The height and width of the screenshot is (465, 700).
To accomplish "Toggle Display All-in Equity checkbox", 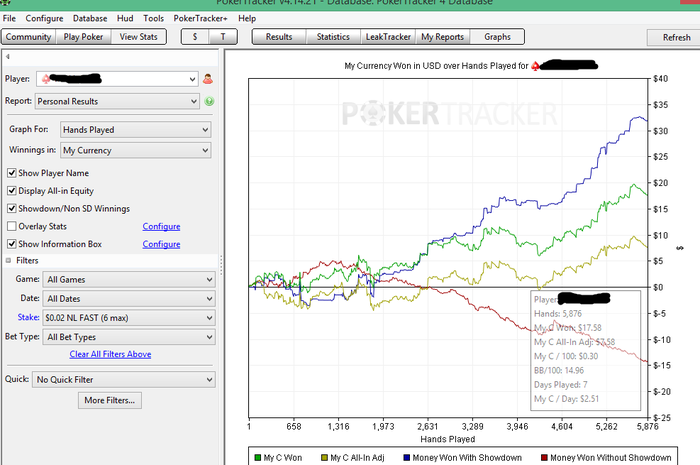I will pyautogui.click(x=12, y=191).
